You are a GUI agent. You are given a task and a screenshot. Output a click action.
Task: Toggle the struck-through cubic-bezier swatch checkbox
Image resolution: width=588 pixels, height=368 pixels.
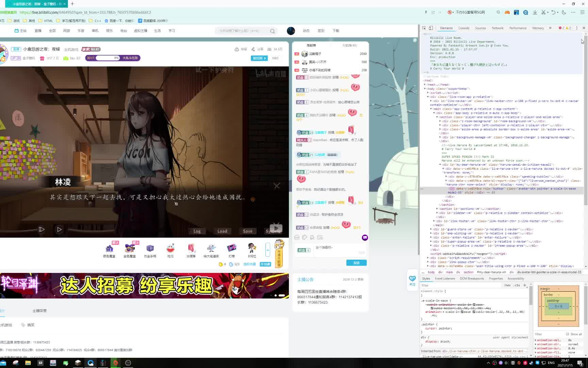432,308
